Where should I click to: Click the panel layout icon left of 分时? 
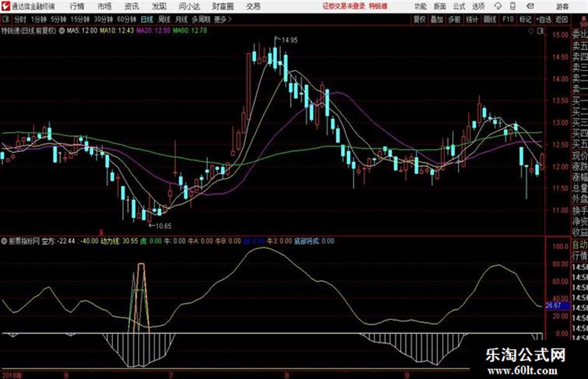click(5, 19)
